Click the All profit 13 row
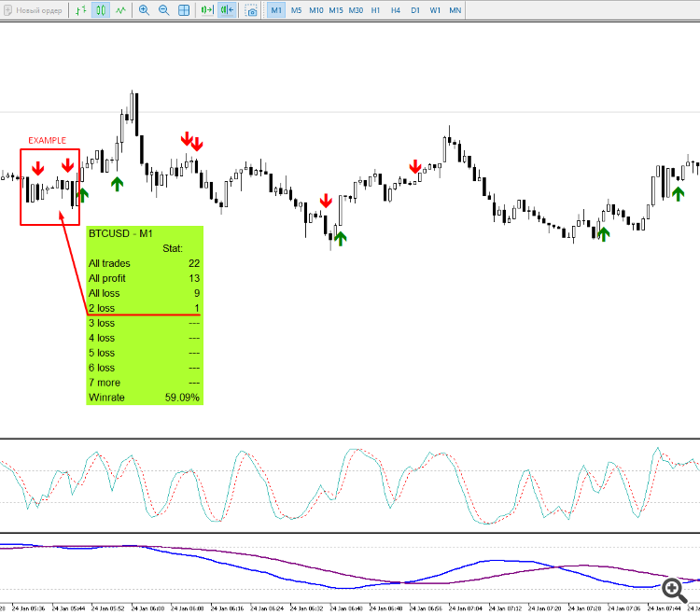The image size is (700, 615). click(x=144, y=278)
